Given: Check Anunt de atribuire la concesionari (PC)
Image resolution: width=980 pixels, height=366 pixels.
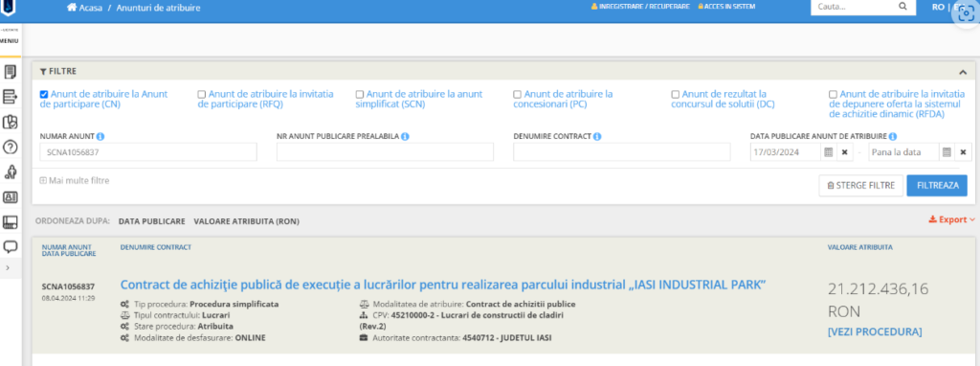Looking at the screenshot, I should pyautogui.click(x=517, y=95).
